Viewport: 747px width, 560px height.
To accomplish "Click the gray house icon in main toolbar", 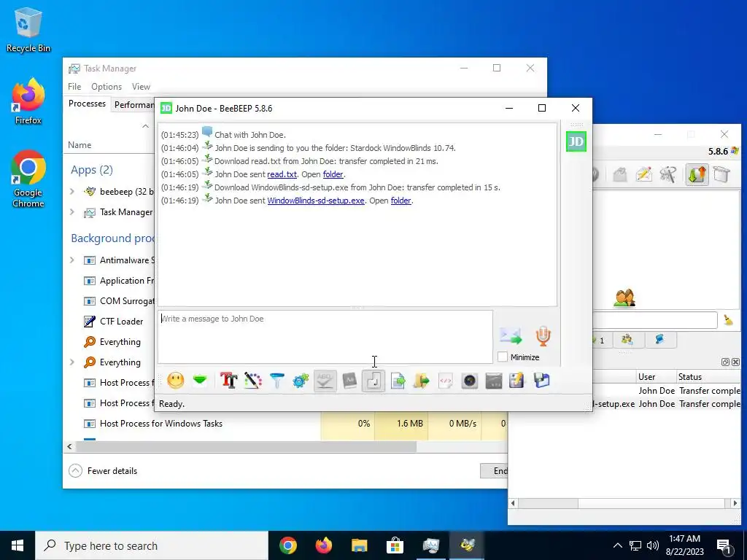I will 620,174.
